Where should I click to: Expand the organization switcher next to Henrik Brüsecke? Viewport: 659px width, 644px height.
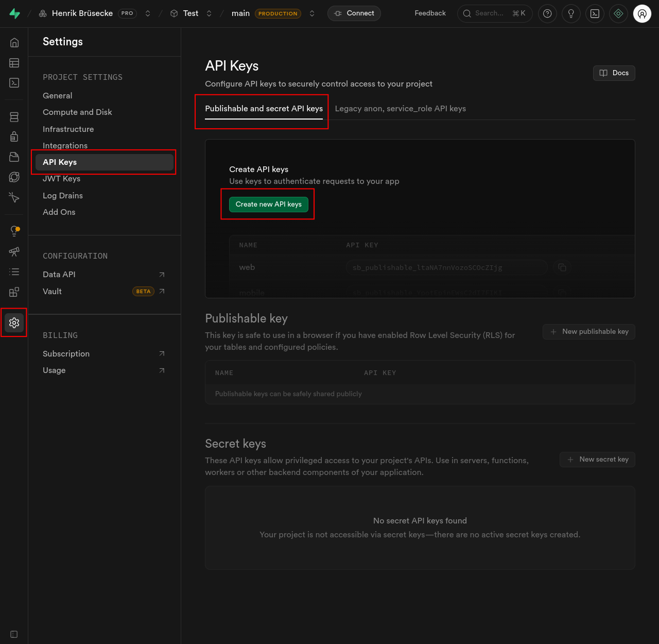pos(148,13)
